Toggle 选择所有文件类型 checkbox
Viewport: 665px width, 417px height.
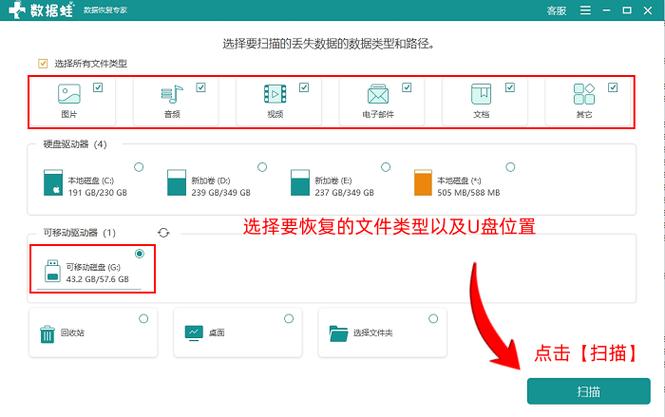(x=43, y=64)
